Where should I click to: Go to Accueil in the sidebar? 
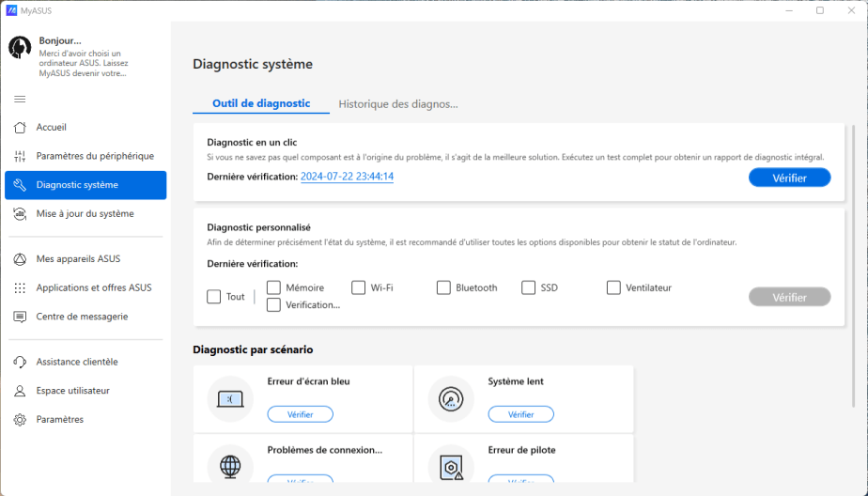tap(85, 128)
